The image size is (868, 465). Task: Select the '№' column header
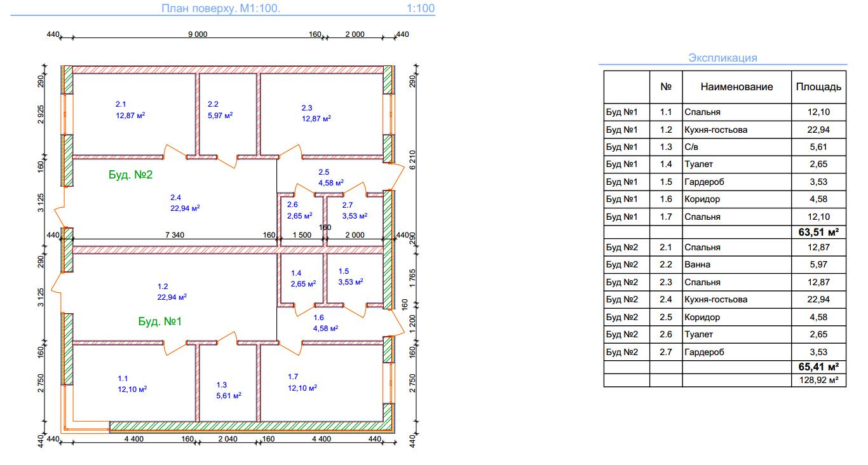pos(666,87)
